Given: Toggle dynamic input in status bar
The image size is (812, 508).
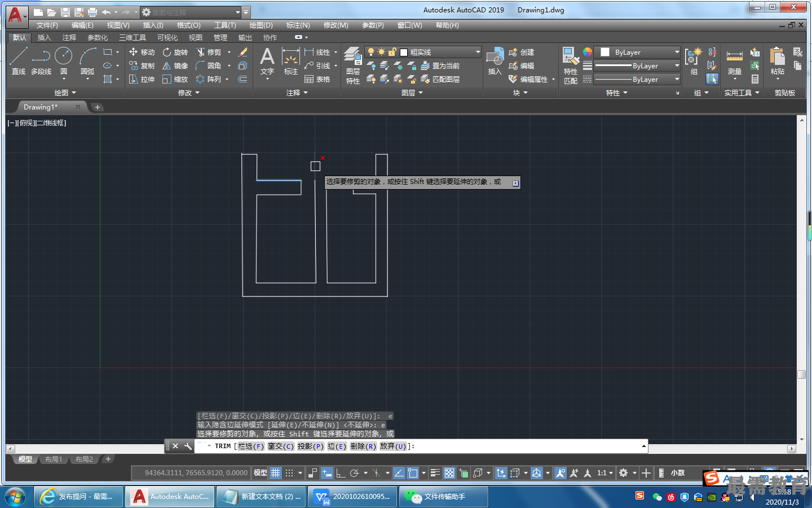Looking at the screenshot, I should (326, 473).
